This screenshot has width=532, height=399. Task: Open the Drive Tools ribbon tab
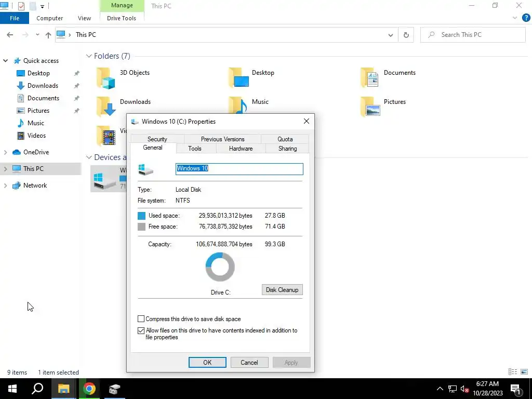tap(122, 18)
